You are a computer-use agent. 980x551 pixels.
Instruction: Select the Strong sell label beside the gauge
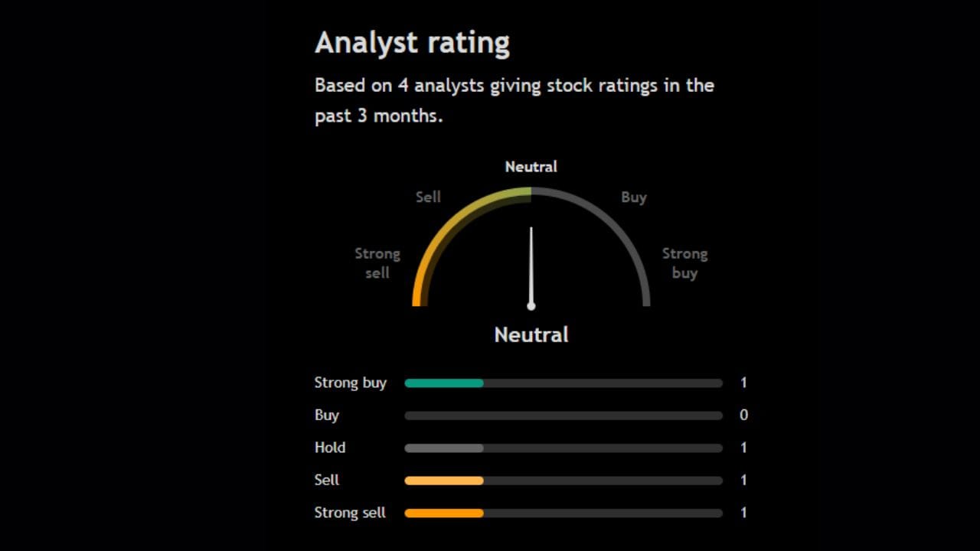377,263
